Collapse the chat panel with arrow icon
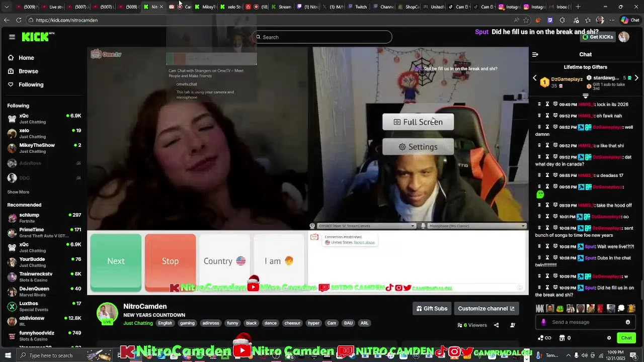The image size is (644, 362). 535,54
